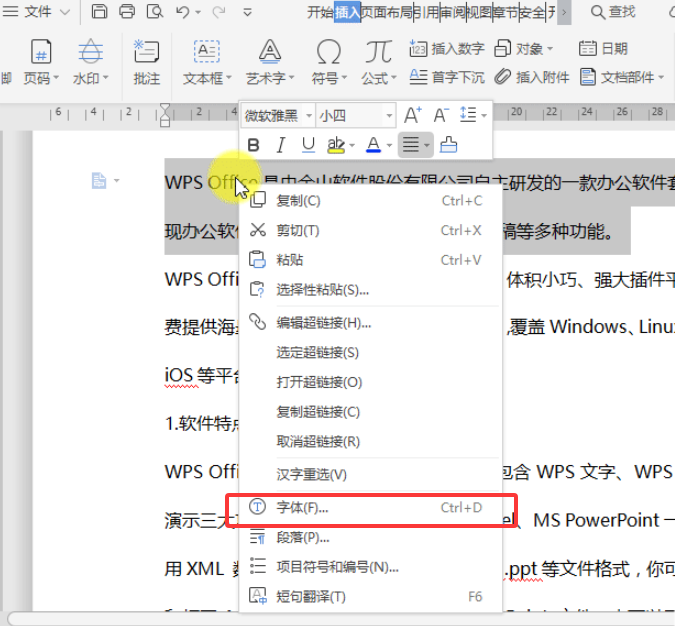Apply font color with A icon
This screenshot has height=626, width=675.
pos(373,145)
